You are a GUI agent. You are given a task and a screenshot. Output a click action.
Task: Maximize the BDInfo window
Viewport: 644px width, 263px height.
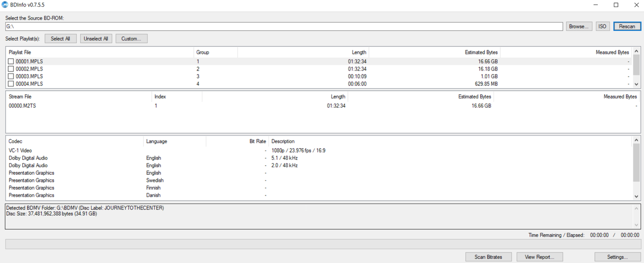(x=616, y=5)
